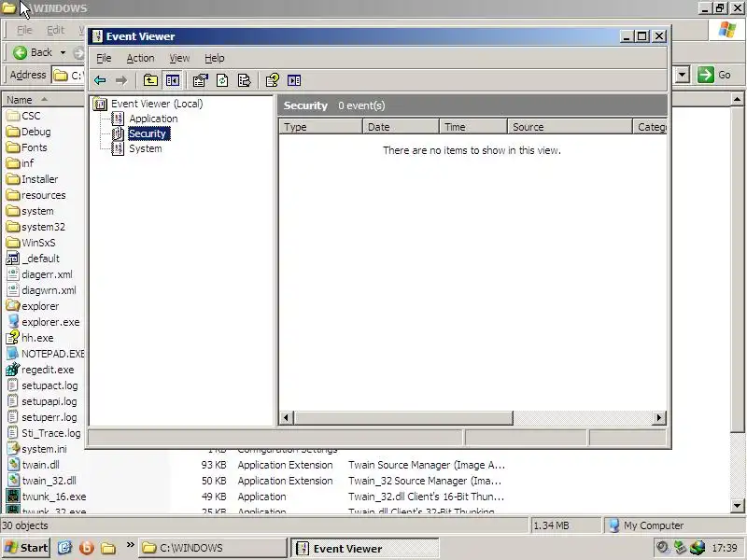Open the Action menu
The width and height of the screenshot is (747, 560).
(x=140, y=58)
